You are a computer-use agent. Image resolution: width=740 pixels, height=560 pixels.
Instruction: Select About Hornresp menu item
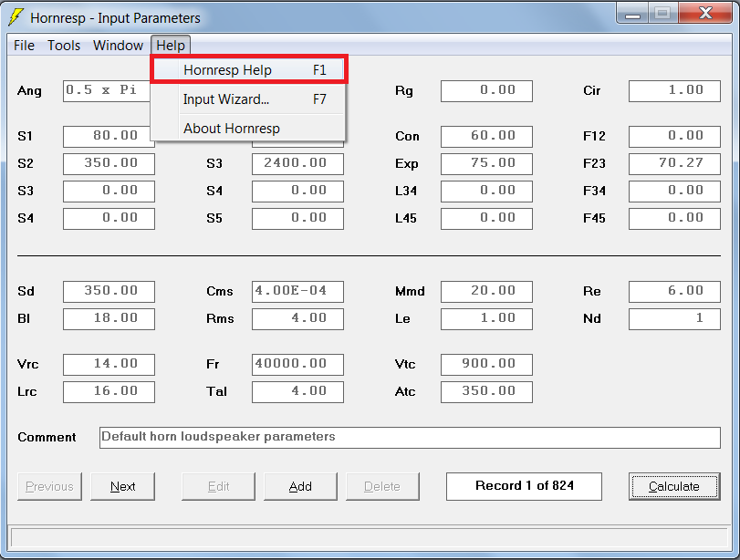[x=249, y=129]
